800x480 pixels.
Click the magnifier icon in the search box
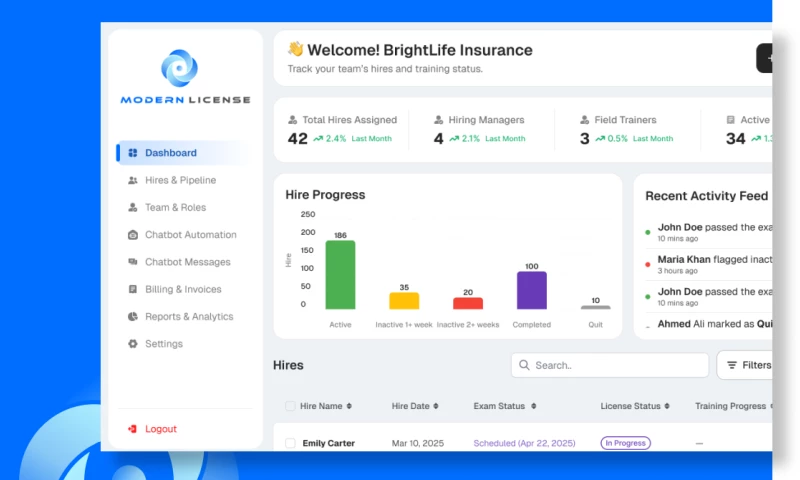[x=524, y=365]
